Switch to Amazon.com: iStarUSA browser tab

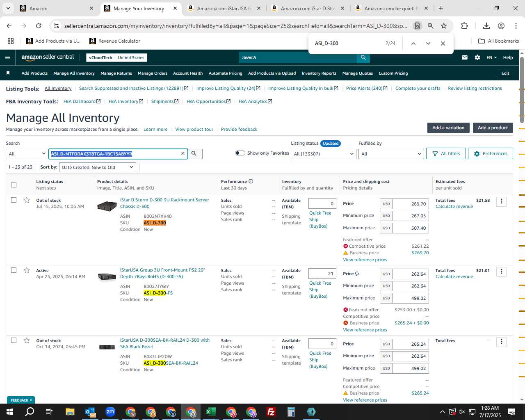point(224,8)
